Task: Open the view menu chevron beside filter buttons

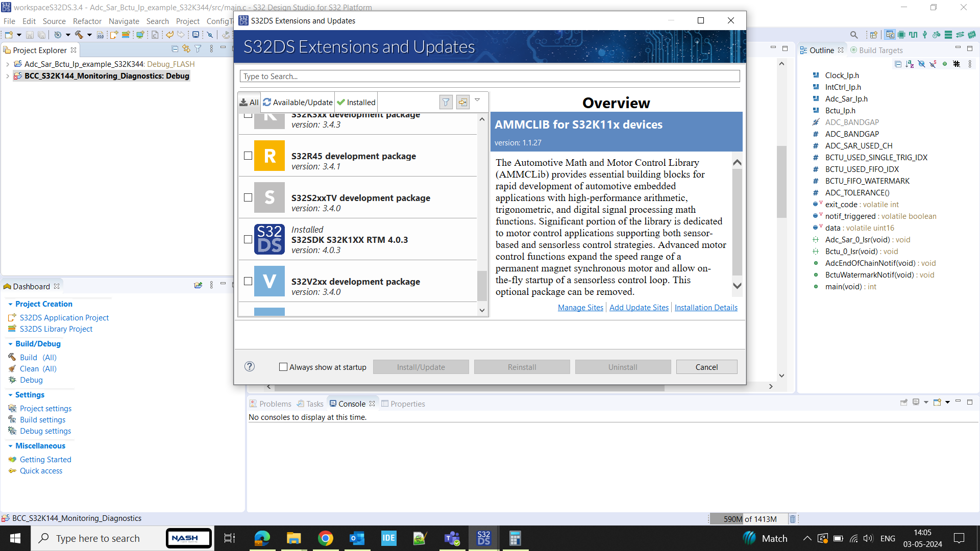Action: [x=478, y=100]
